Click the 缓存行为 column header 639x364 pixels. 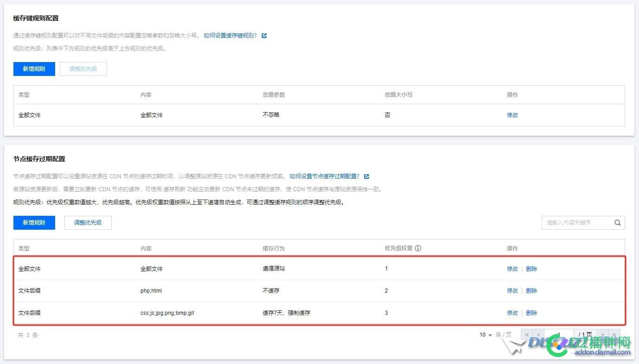[x=274, y=249]
